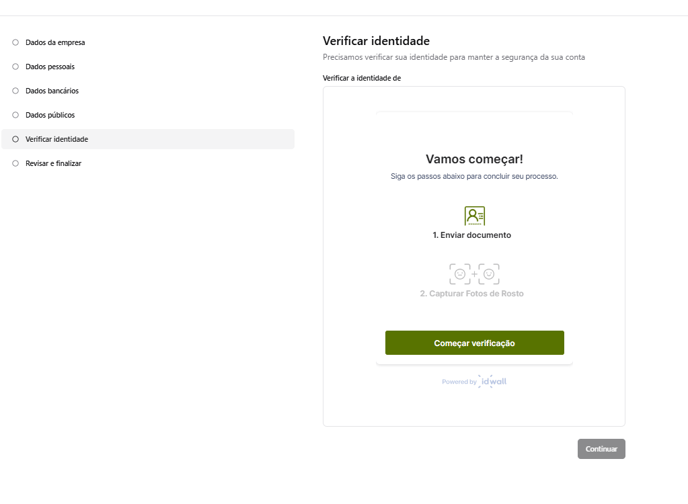
Task: Click the idwall logo
Action: tap(493, 381)
